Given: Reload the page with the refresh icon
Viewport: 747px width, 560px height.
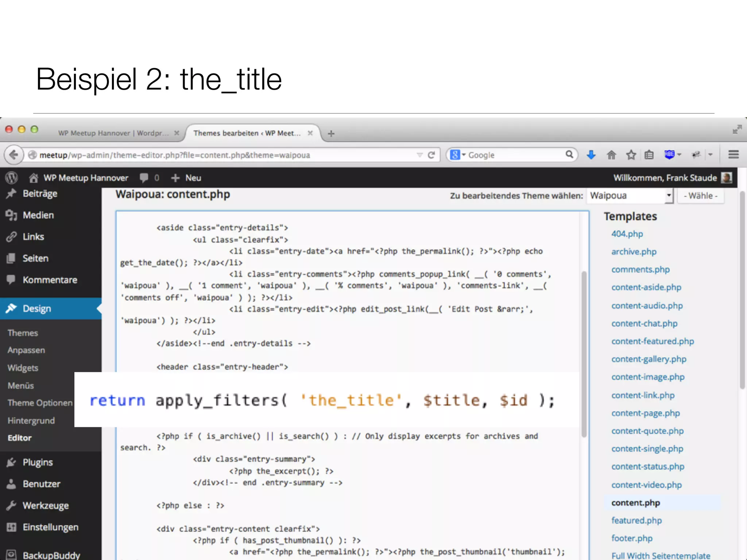Looking at the screenshot, I should (x=431, y=155).
